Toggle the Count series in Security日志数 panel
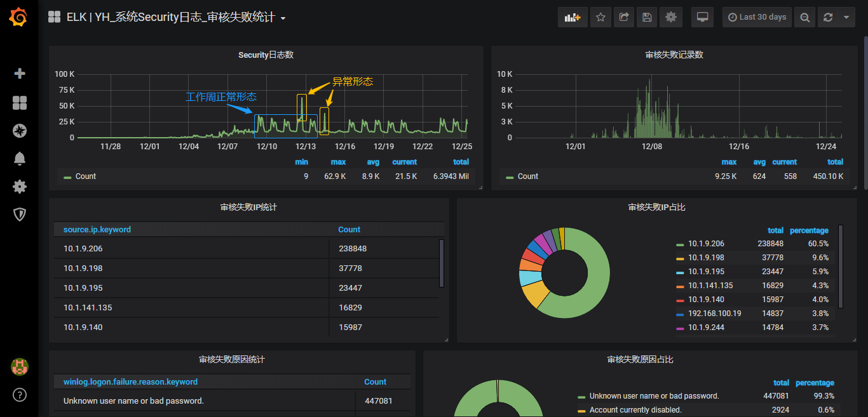The image size is (868, 417). (x=85, y=176)
